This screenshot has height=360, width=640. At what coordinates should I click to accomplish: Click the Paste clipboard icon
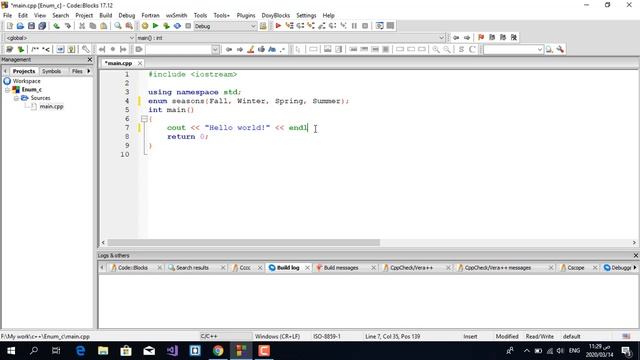coord(104,26)
